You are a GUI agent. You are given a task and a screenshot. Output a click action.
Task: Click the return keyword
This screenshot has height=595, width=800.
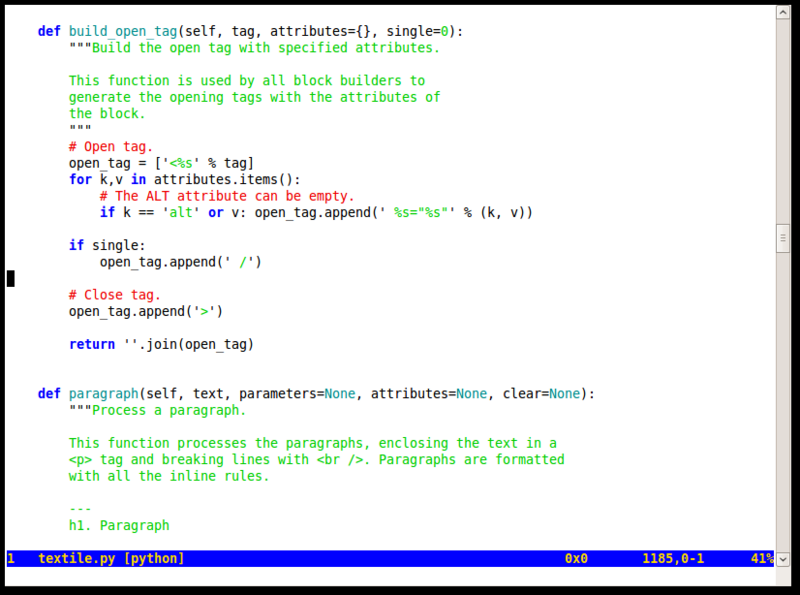tap(91, 344)
